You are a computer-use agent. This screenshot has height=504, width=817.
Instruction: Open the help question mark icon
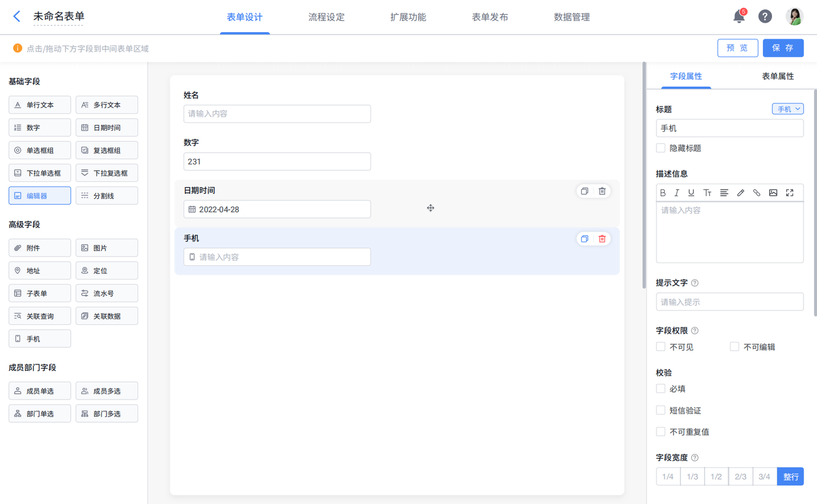click(x=765, y=16)
